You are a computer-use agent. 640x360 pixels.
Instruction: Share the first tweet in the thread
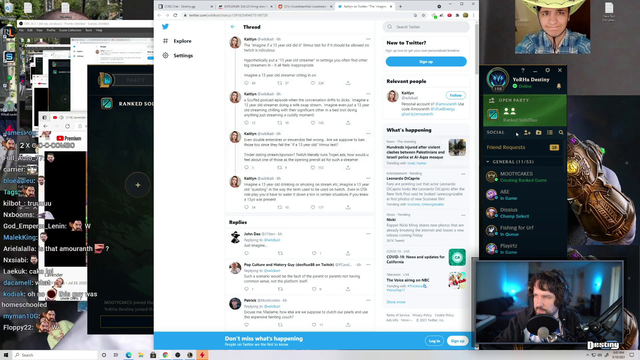(348, 83)
